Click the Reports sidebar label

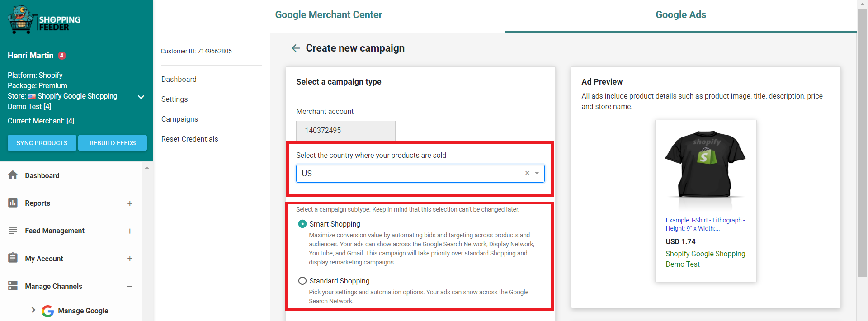click(38, 203)
